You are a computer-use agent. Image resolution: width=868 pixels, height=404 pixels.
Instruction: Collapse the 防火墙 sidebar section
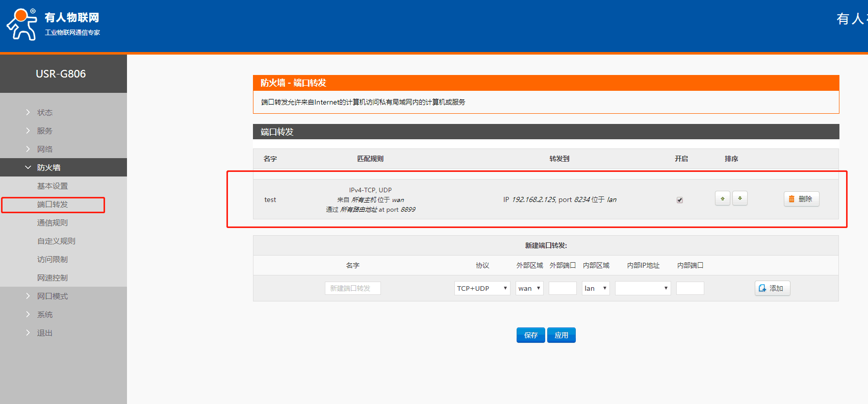[x=48, y=167]
